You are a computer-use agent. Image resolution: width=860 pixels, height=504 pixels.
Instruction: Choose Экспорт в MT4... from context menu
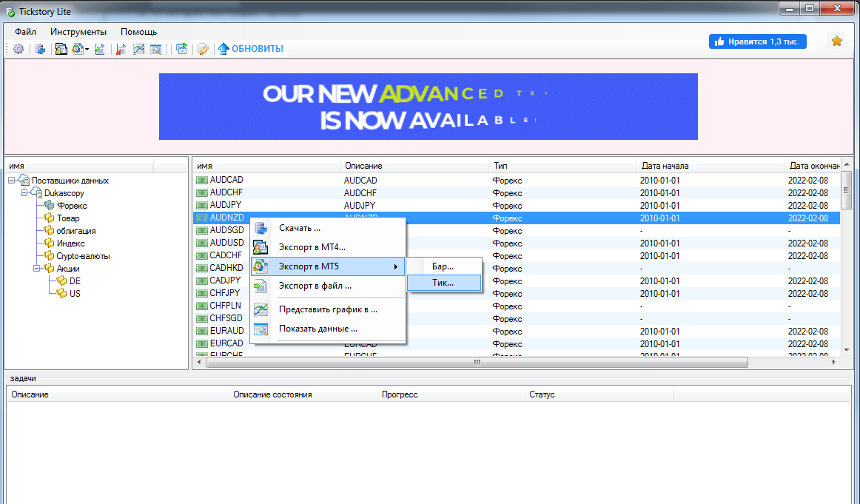click(x=328, y=247)
